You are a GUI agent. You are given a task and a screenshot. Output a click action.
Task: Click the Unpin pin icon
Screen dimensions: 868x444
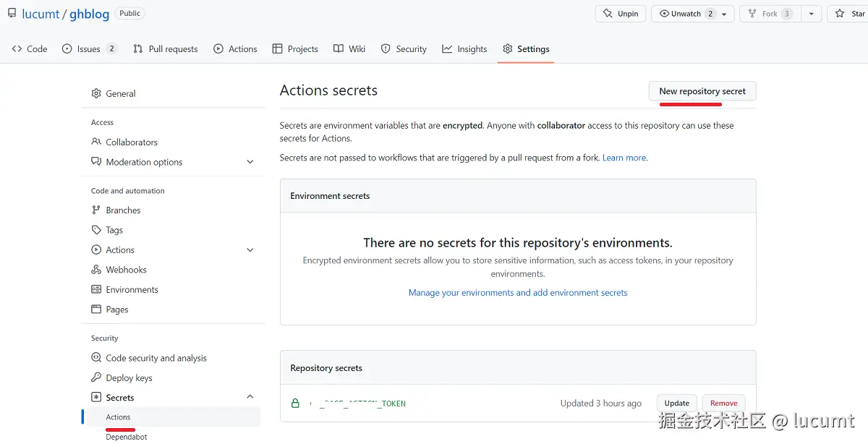pos(608,14)
